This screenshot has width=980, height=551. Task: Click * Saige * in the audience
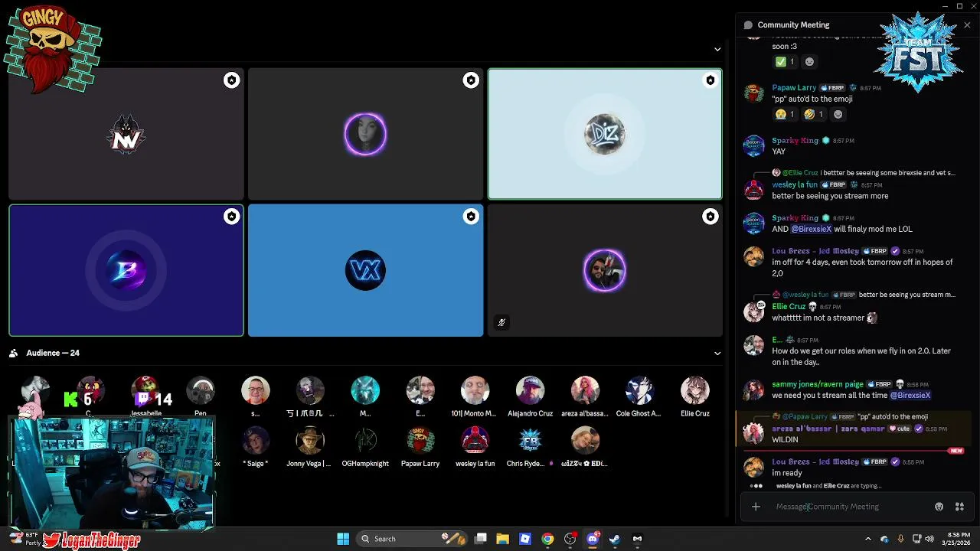255,447
